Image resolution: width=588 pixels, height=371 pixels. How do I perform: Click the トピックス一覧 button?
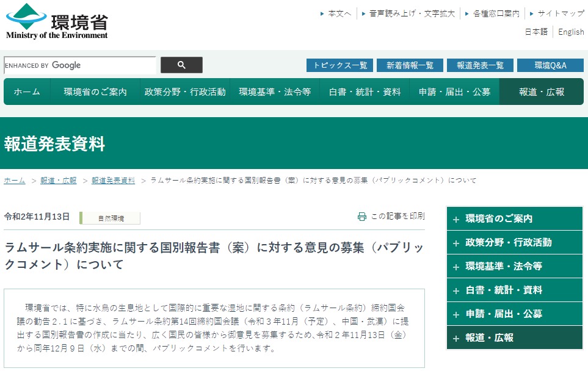click(x=339, y=65)
